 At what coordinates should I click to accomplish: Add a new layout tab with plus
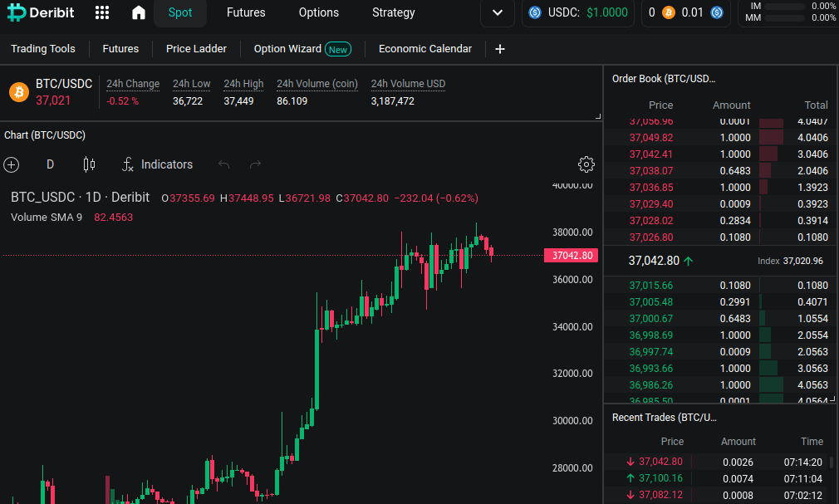coord(500,49)
